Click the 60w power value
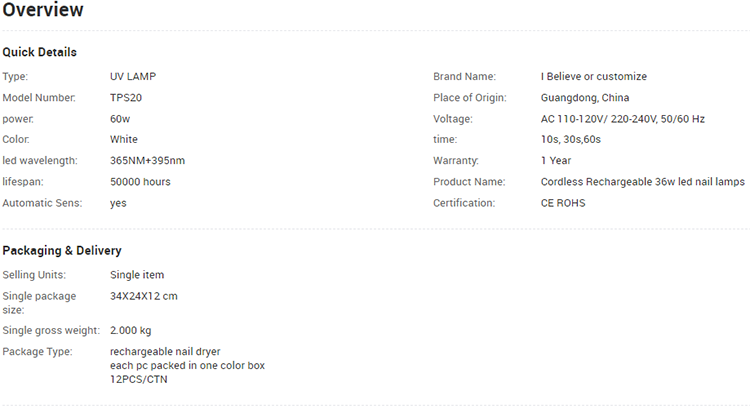 120,119
